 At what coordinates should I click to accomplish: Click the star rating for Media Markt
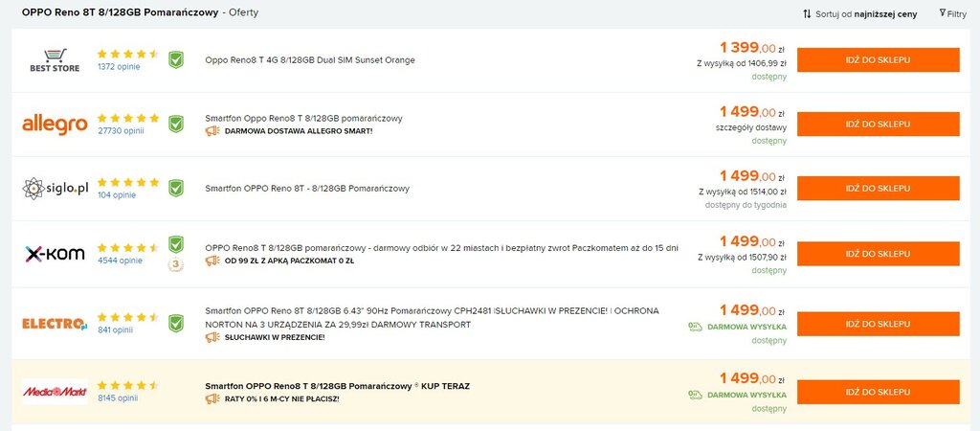click(x=128, y=385)
